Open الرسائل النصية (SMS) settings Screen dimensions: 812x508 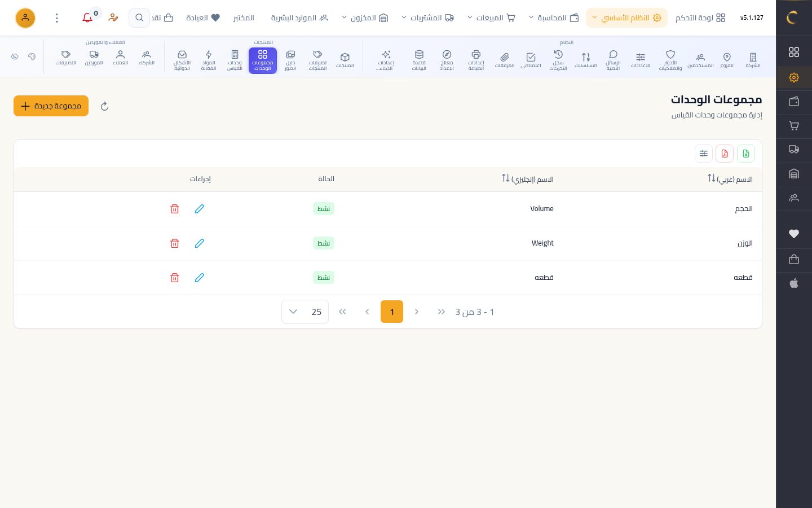613,60
